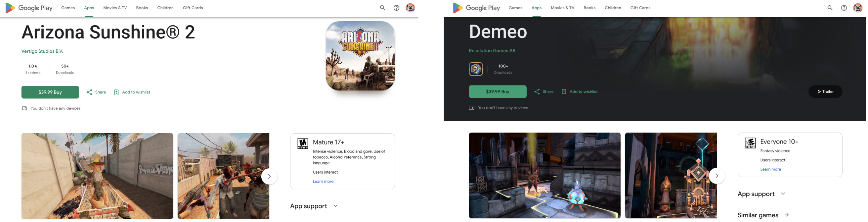This screenshot has width=868, height=222.
Task: Click the Fantasy violence descriptor text
Action: pyautogui.click(x=775, y=151)
